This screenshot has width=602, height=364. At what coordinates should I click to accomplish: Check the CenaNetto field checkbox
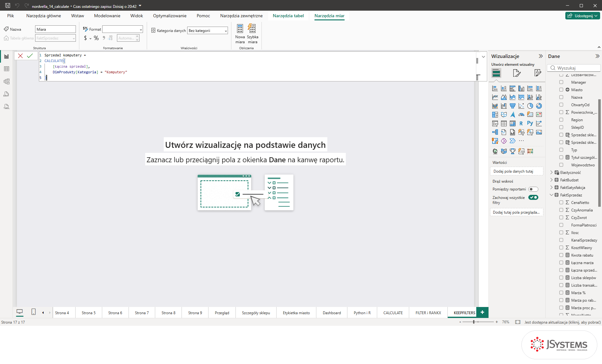pyautogui.click(x=561, y=203)
